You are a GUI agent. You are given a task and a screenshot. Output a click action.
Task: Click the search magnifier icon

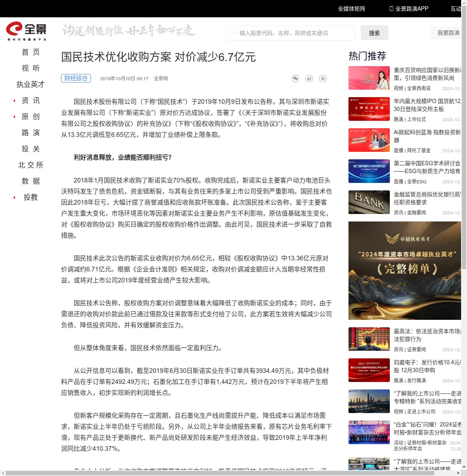pos(233,31)
